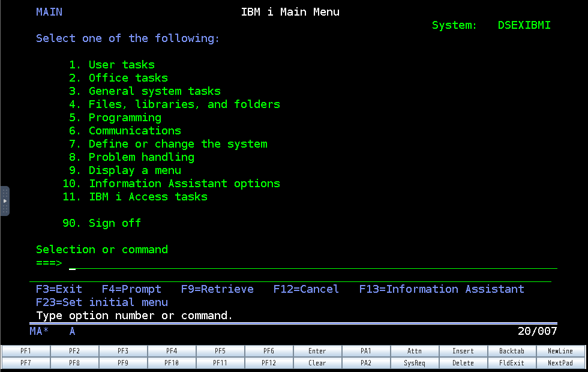
Task: Click the PF4 keypad button
Action: coord(172,351)
